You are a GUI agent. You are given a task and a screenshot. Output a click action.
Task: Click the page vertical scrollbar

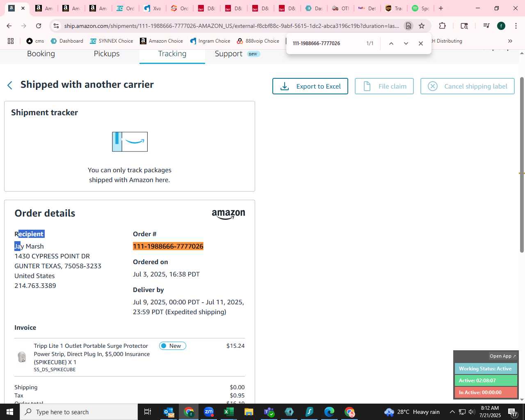tap(522, 164)
